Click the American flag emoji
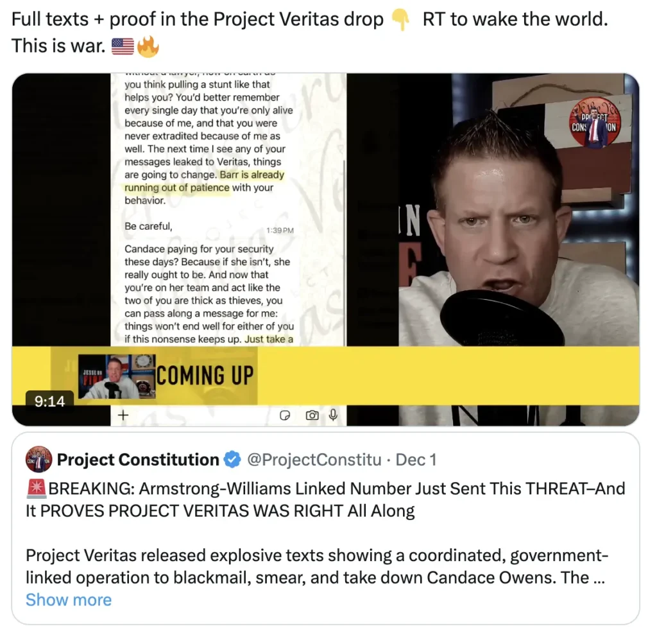 pos(123,46)
